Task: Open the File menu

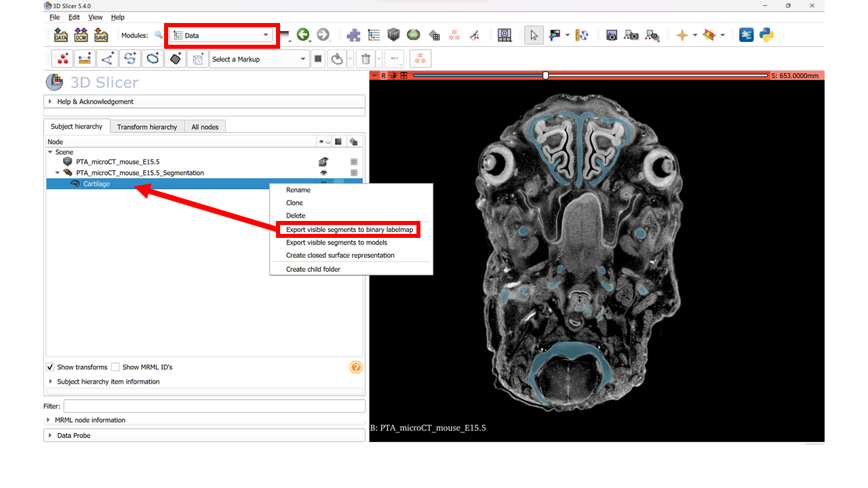Action: 55,17
